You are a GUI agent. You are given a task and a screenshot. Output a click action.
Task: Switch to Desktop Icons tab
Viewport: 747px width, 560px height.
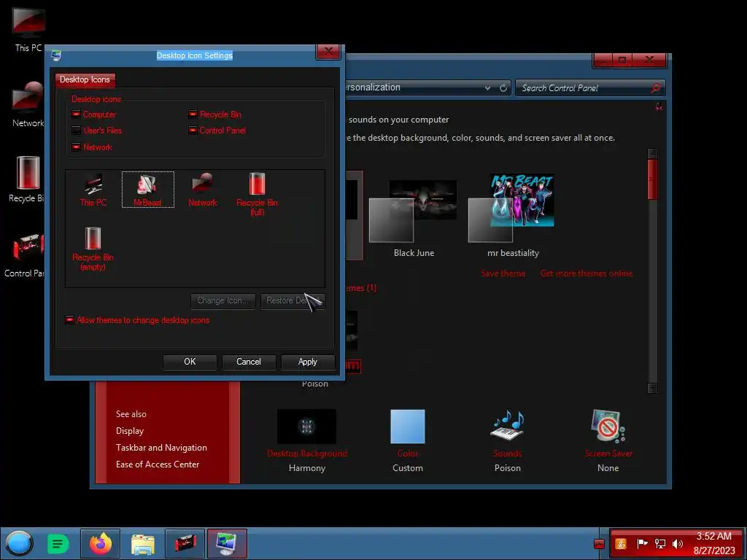[x=85, y=79]
